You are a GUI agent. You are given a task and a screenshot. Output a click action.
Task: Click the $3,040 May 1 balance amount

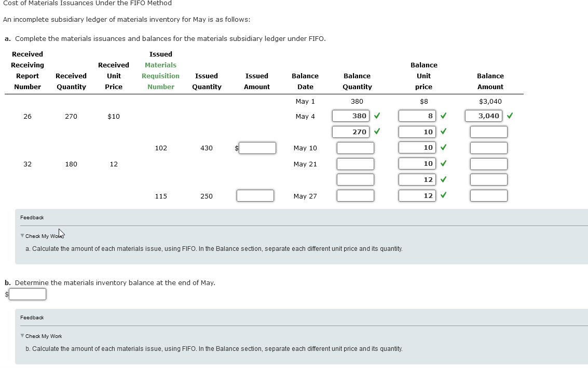click(x=490, y=102)
